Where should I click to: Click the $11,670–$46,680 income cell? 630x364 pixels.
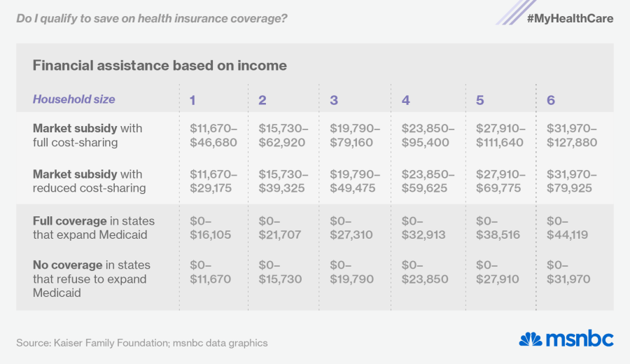(x=213, y=136)
